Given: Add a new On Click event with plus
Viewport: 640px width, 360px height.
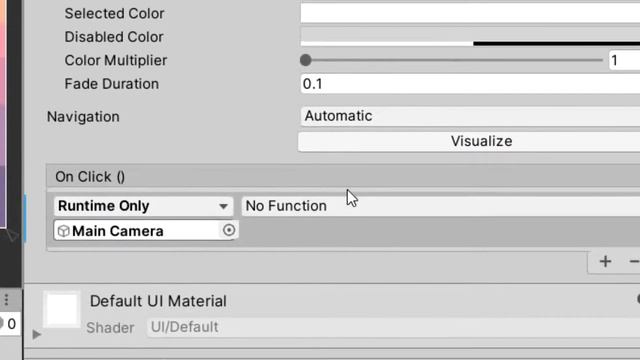Looking at the screenshot, I should pos(605,262).
